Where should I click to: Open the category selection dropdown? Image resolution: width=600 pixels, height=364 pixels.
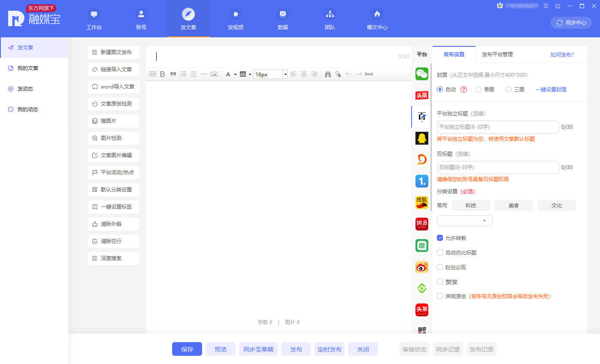pyautogui.click(x=465, y=221)
